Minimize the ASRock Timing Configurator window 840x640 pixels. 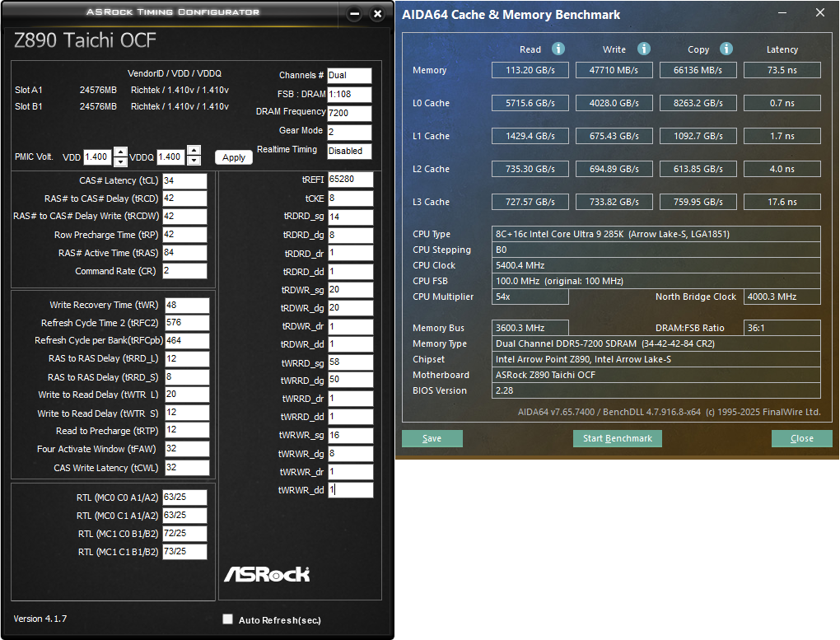pos(354,14)
